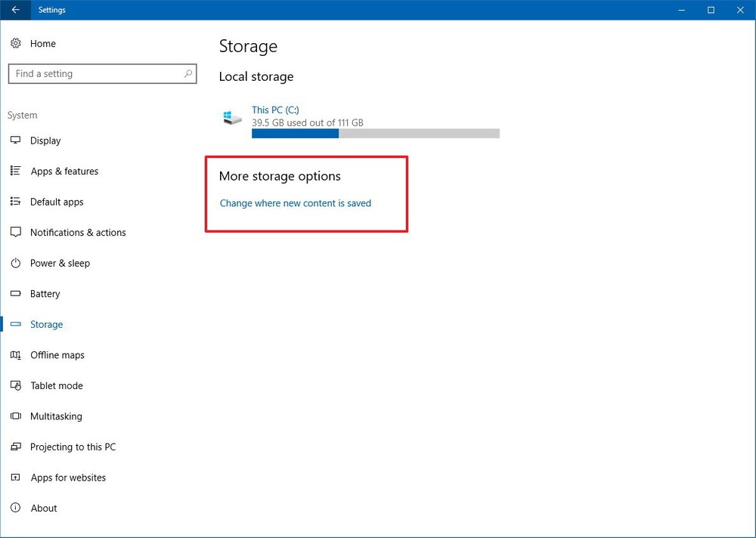
Task: Maximize the Settings window
Action: click(x=711, y=10)
